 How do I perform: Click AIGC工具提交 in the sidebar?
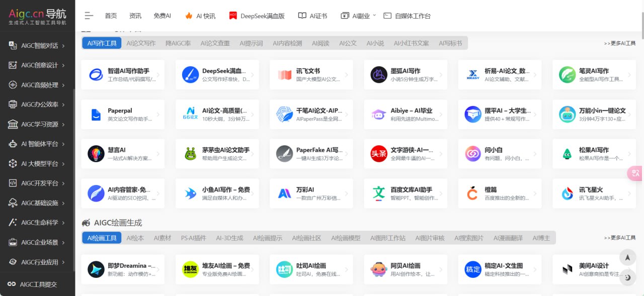click(x=38, y=284)
